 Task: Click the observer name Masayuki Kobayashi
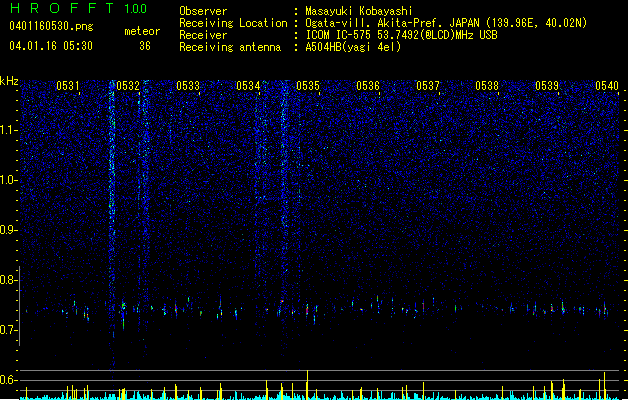359,11
